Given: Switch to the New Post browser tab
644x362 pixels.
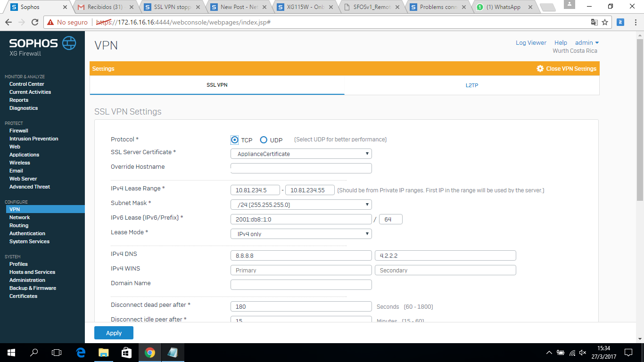Looking at the screenshot, I should pos(239,7).
